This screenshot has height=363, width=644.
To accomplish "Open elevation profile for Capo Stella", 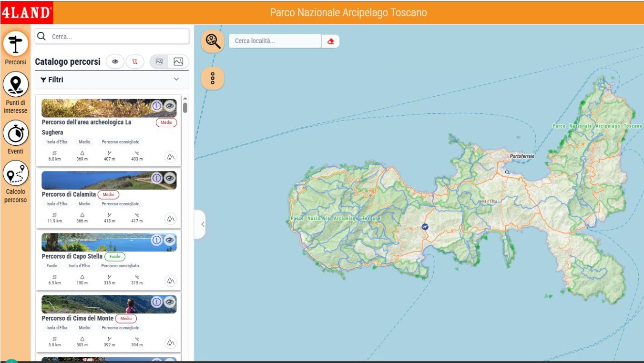I will 170,281.
